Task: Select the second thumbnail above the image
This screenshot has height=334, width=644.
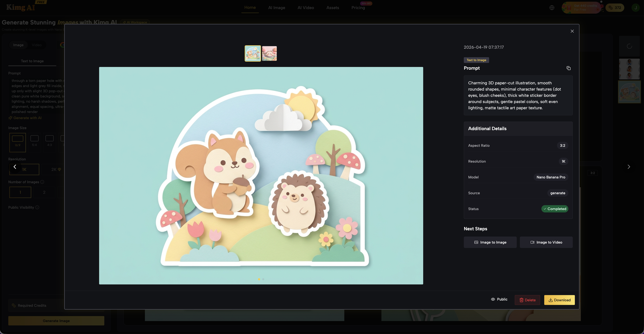Action: click(x=269, y=53)
